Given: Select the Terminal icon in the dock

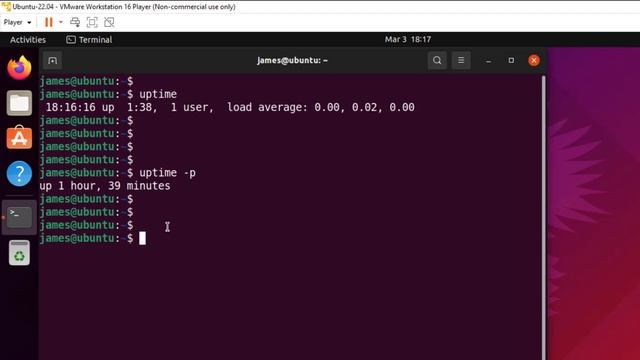Looking at the screenshot, I should pos(19,217).
